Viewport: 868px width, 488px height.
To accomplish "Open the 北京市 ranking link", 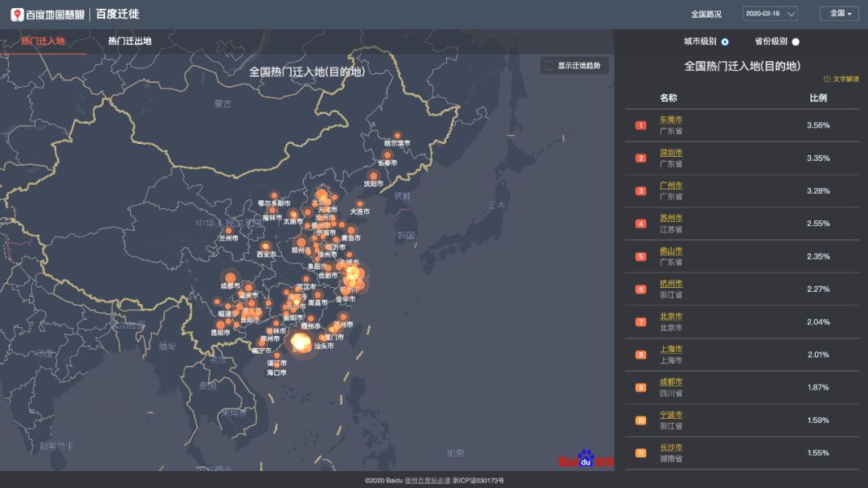I will (x=671, y=316).
